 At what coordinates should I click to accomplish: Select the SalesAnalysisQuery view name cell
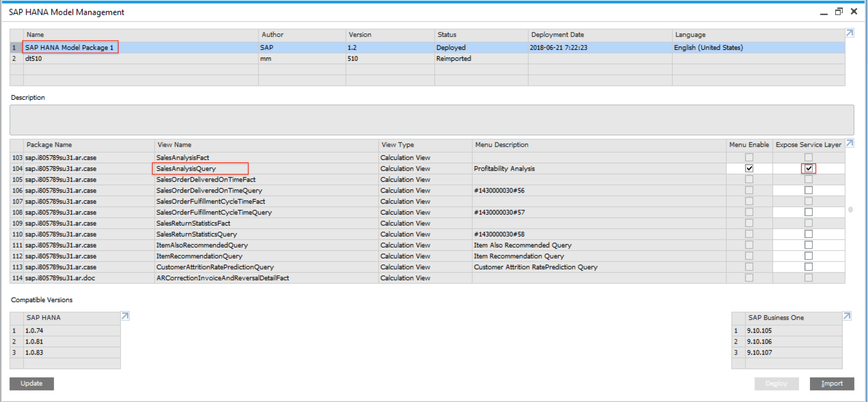[x=267, y=169]
